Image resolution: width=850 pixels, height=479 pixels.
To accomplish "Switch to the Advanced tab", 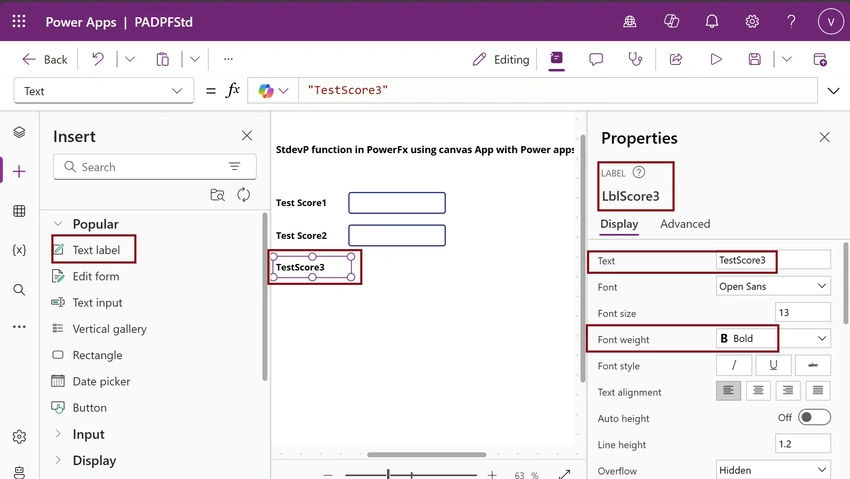I will click(685, 224).
